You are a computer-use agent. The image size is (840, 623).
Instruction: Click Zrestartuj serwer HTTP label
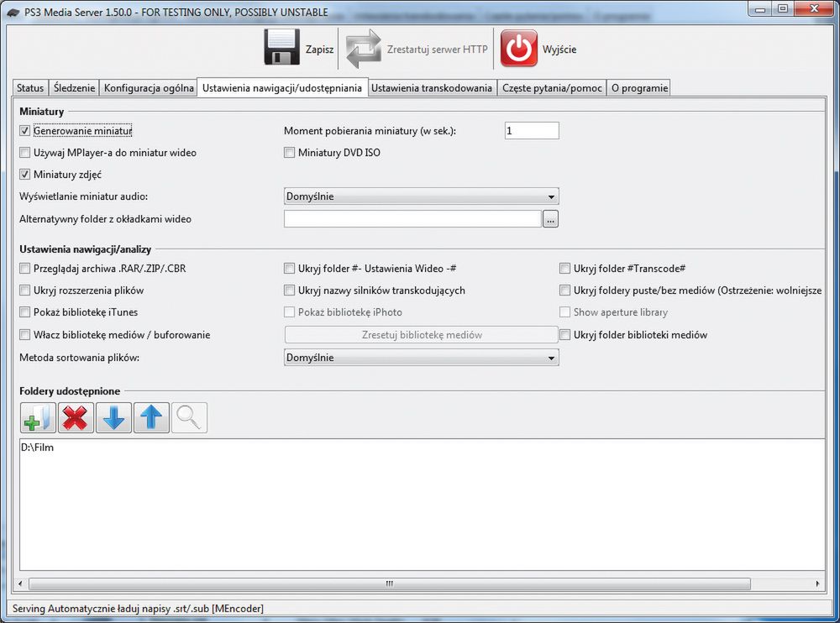437,50
